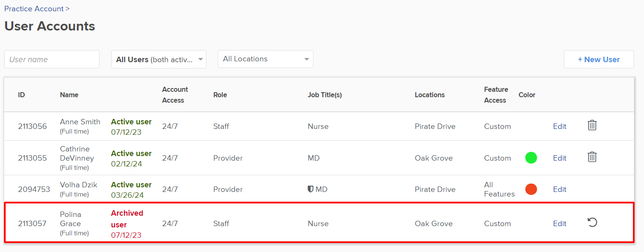Go back to Practice Account breadcrumb

coord(34,8)
